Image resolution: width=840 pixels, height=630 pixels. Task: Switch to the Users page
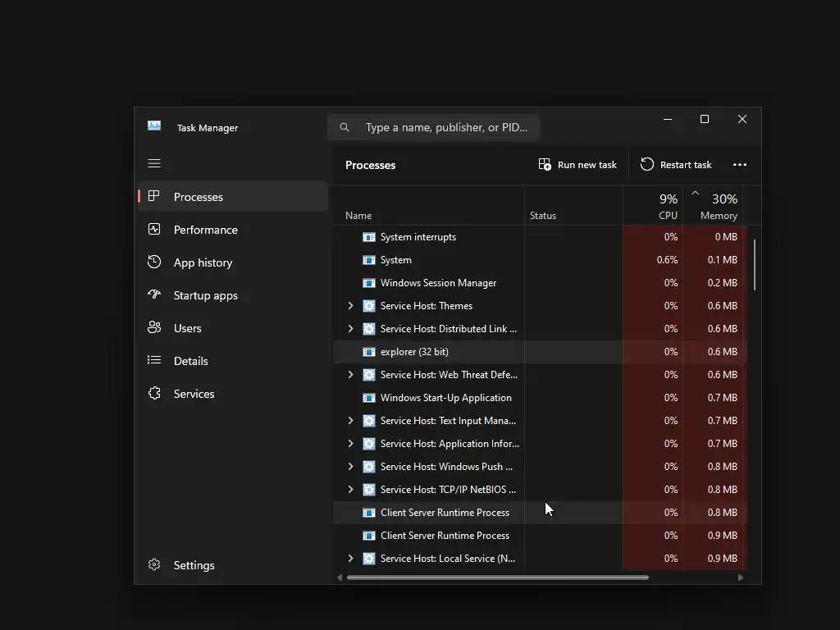point(232,328)
